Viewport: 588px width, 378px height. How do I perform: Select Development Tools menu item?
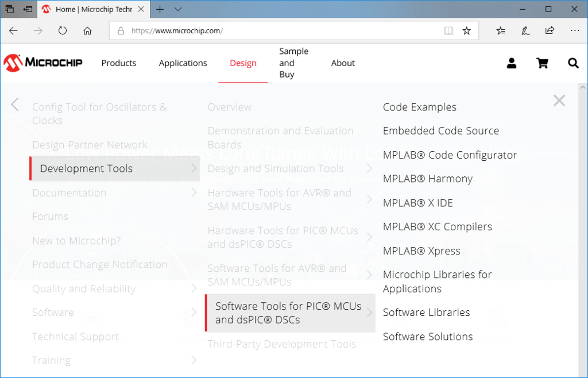(x=114, y=168)
